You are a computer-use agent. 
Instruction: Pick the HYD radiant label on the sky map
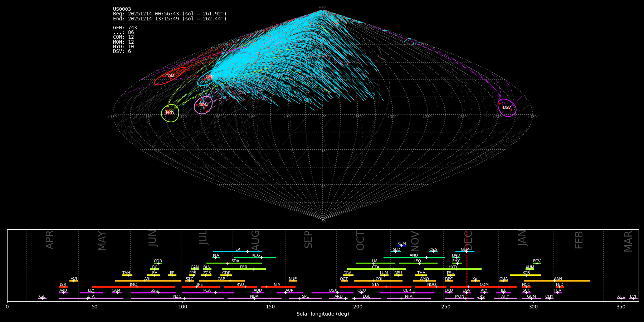170,113
